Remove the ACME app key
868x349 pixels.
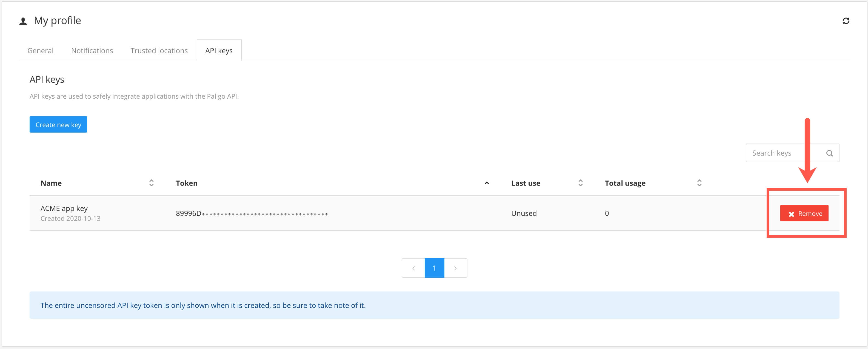point(804,213)
